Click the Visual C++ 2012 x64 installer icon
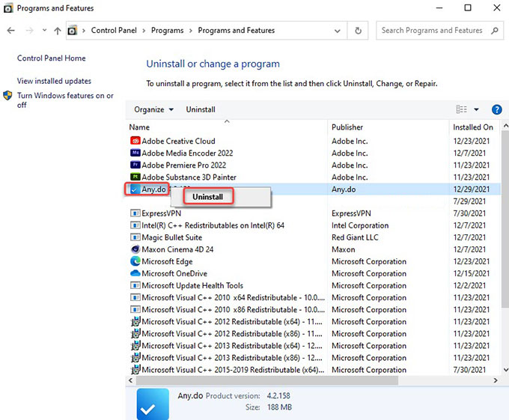Viewport: 509px width, 420px height. tap(135, 321)
